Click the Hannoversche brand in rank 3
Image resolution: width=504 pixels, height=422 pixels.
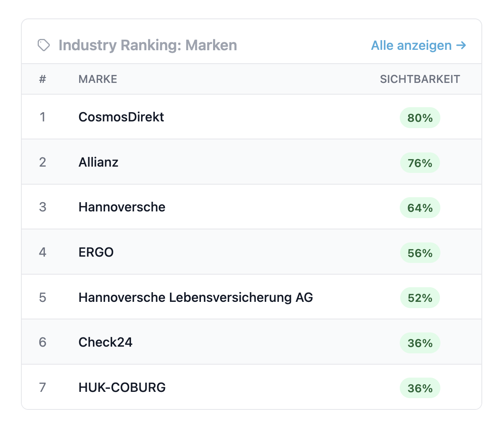click(x=122, y=207)
